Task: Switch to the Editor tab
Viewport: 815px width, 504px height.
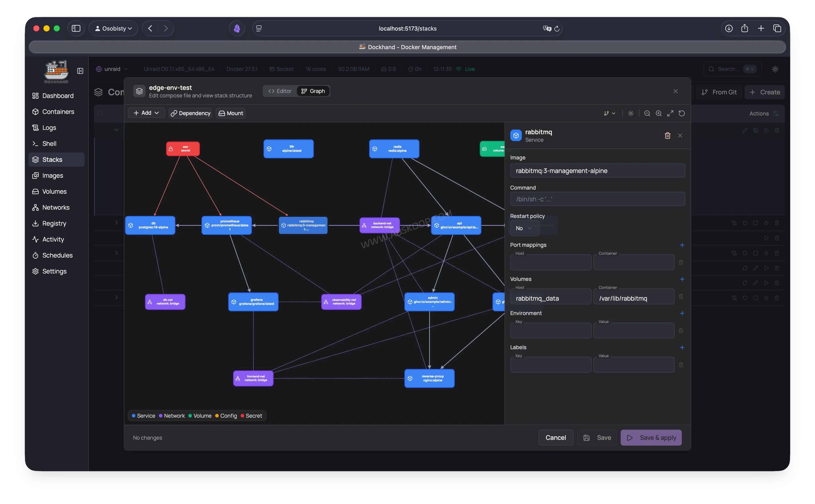Action: click(x=280, y=91)
